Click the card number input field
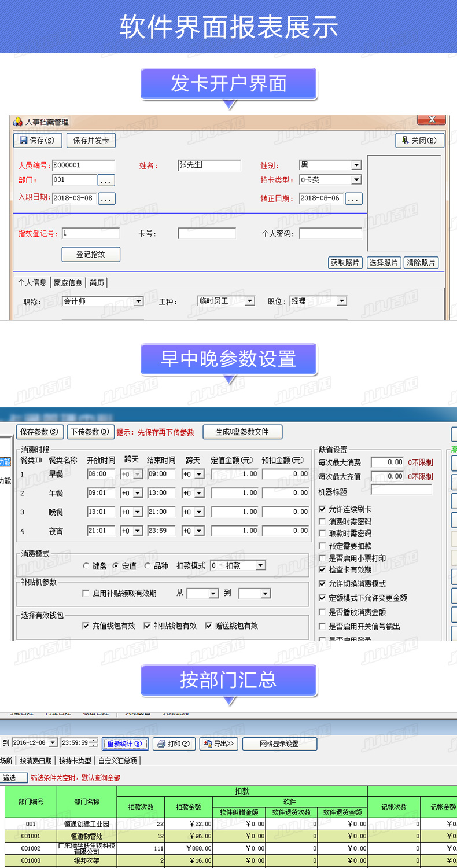This screenshot has width=457, height=868. [x=207, y=234]
